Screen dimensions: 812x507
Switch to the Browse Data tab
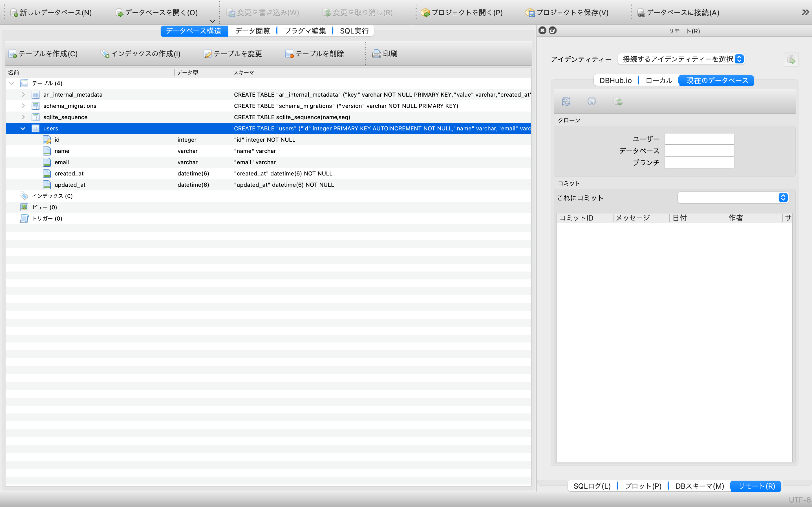point(253,31)
